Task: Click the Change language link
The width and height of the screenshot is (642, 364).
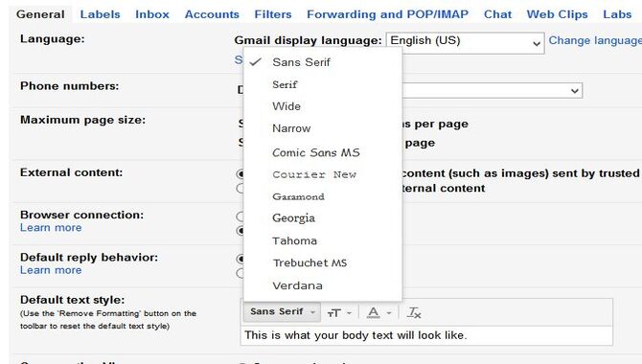Action: 595,40
